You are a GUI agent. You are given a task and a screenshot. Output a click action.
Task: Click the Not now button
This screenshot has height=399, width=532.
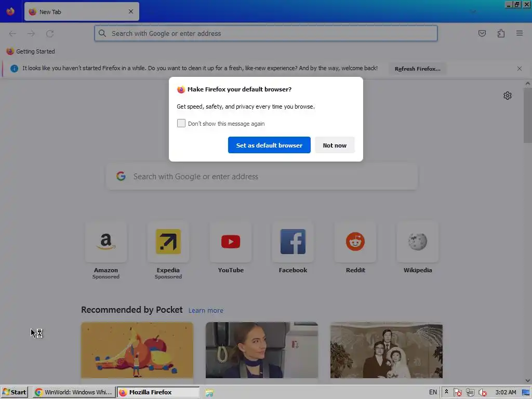tap(335, 145)
